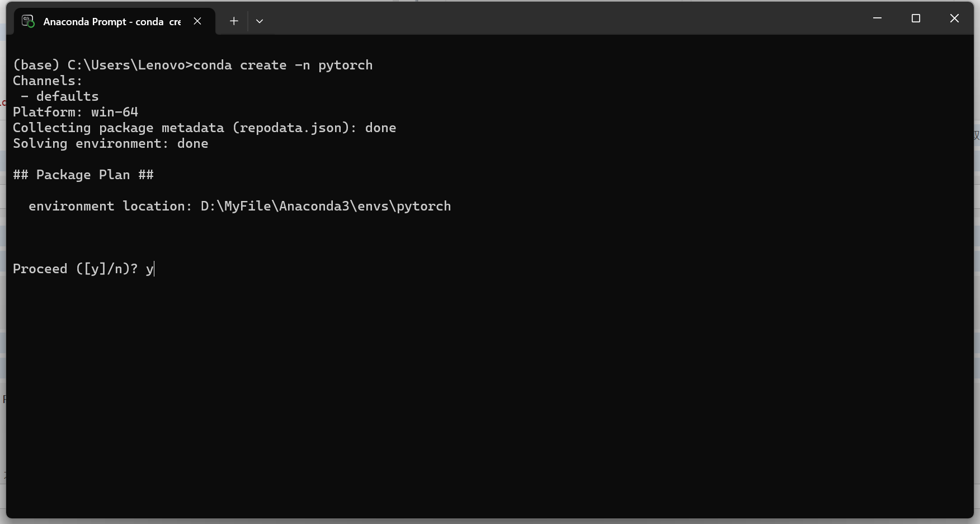
Task: Click the 'Solving environment: done' line
Action: [x=110, y=143]
